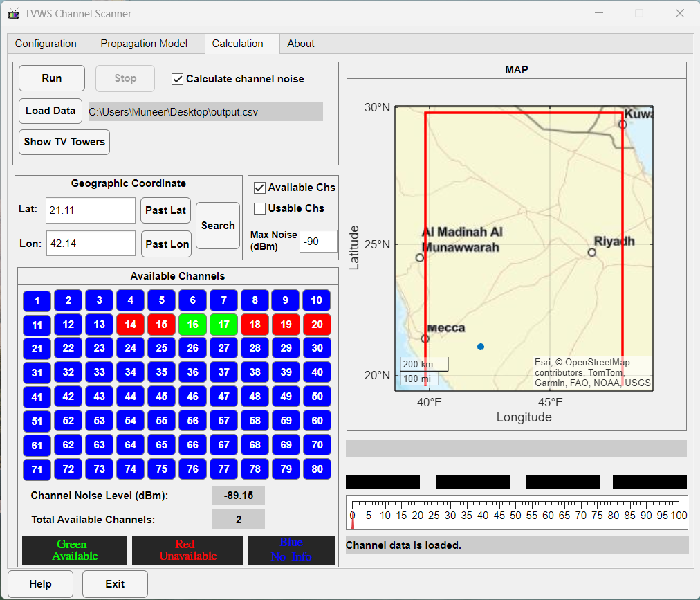Enable the Usable Chs checkbox
Screen dimensions: 700x600
(260, 208)
